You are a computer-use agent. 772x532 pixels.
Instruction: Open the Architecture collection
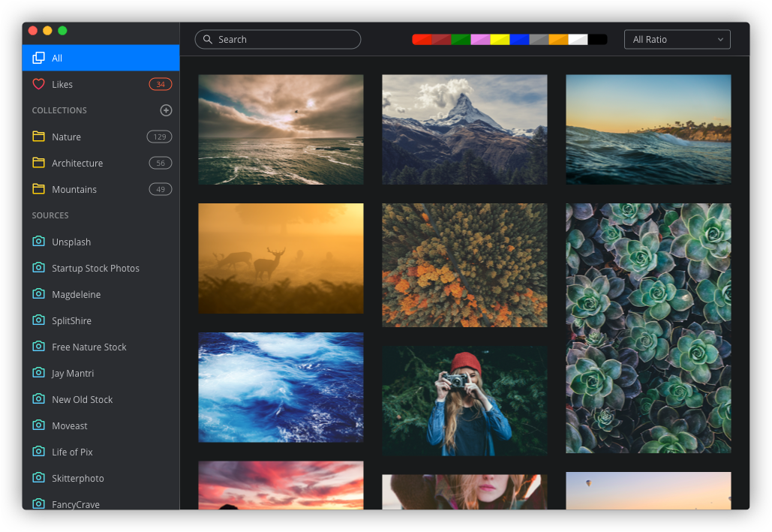click(77, 163)
